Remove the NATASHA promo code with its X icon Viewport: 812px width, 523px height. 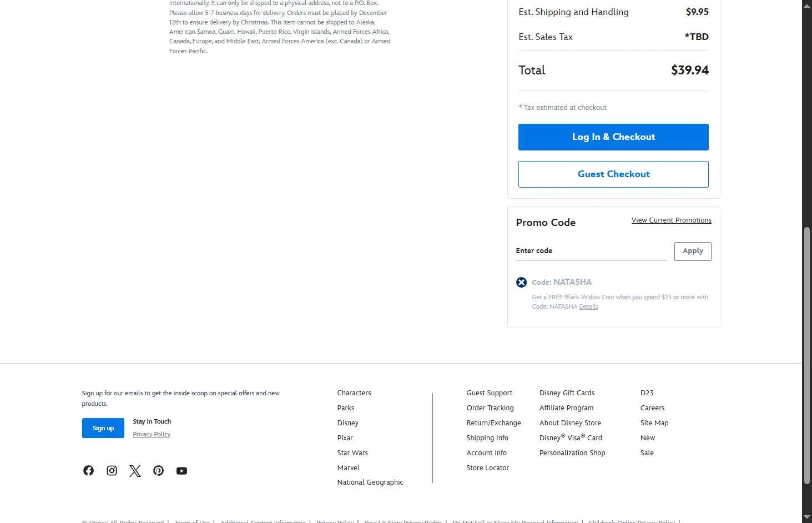521,282
